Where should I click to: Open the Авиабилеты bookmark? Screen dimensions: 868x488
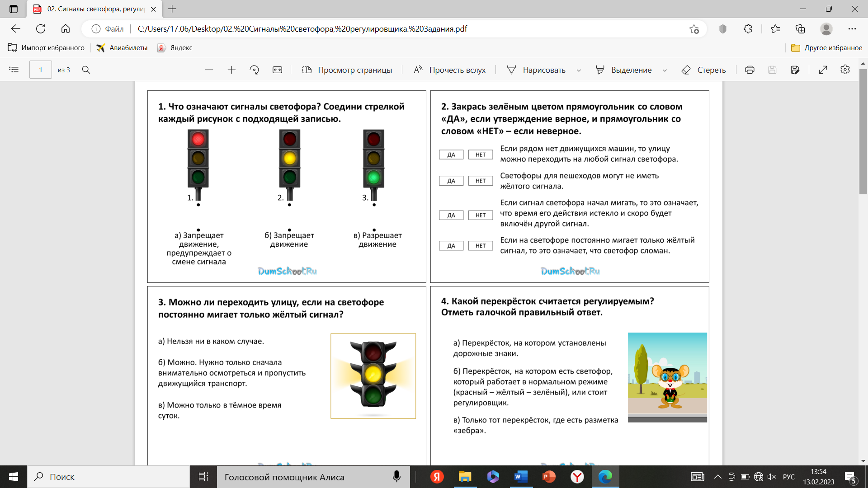[122, 47]
